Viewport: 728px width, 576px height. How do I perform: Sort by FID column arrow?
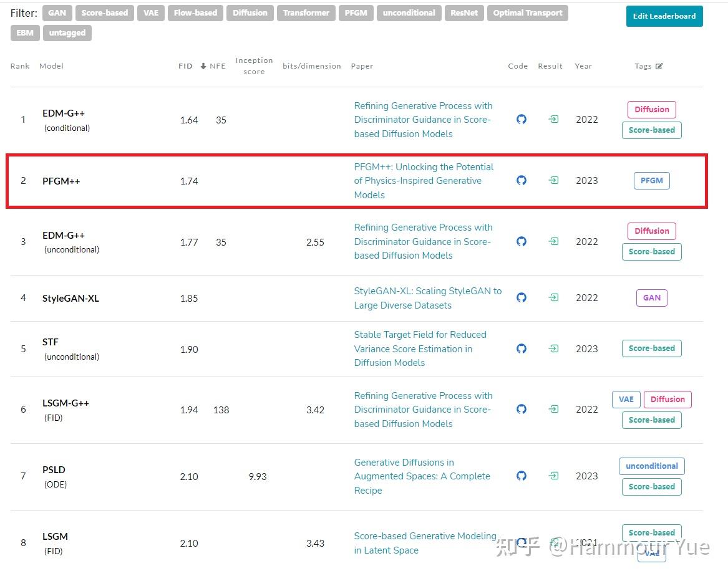click(x=203, y=66)
